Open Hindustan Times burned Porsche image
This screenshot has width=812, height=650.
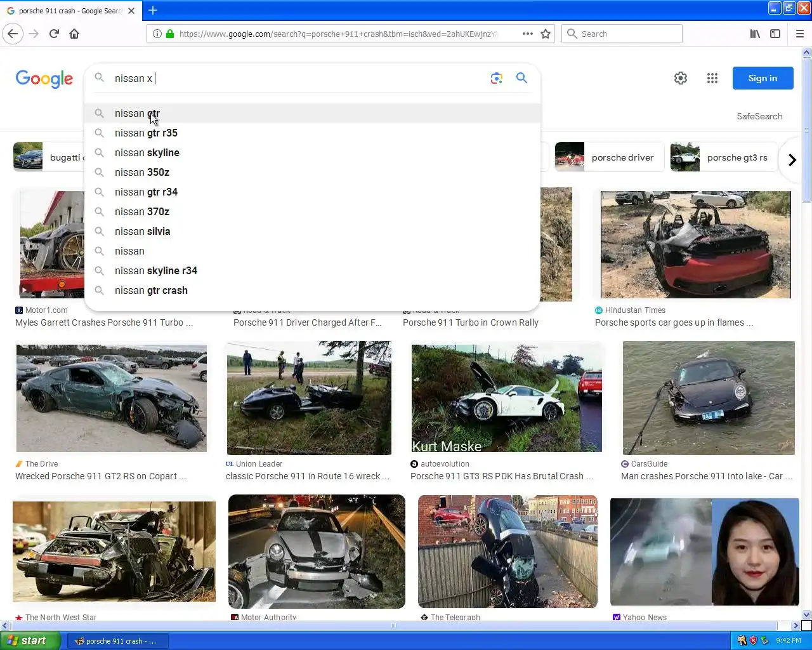pos(695,244)
